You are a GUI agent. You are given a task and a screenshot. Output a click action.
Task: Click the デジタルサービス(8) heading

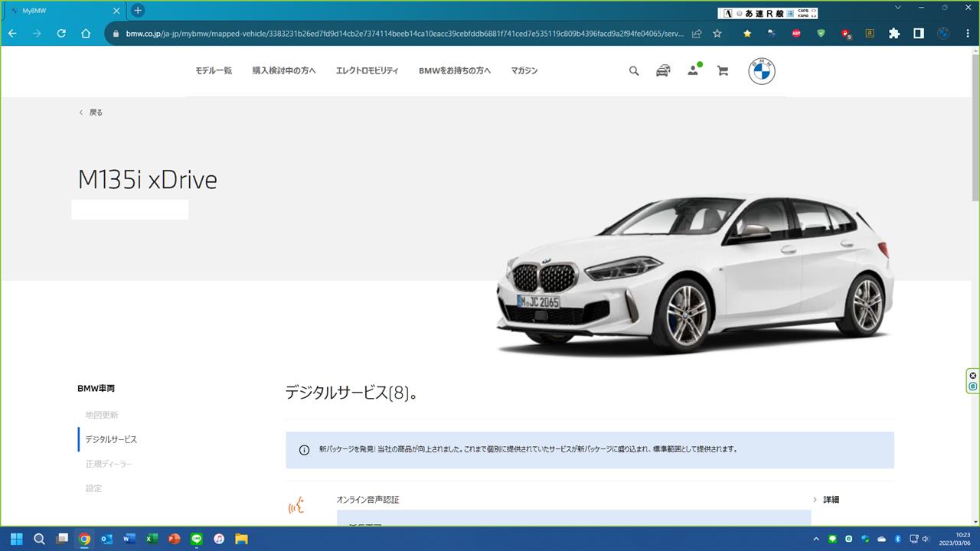[351, 393]
